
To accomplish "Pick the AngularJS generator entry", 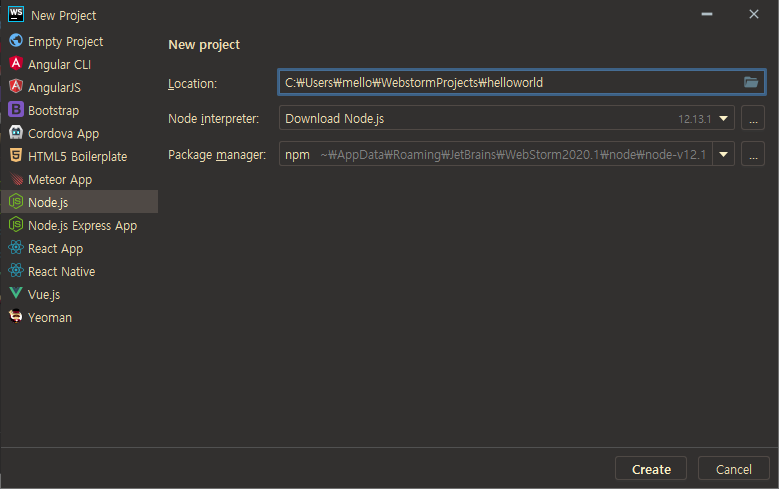I will tap(79, 87).
